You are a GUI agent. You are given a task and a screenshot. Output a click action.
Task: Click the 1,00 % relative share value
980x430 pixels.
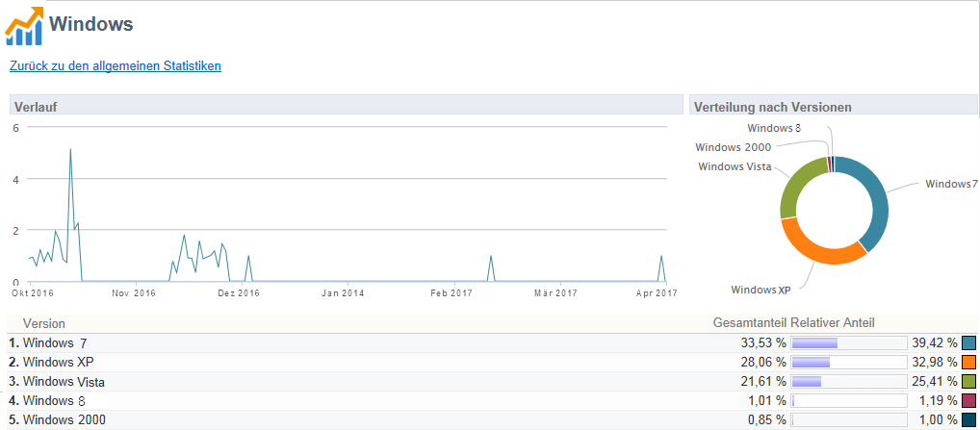(x=938, y=420)
